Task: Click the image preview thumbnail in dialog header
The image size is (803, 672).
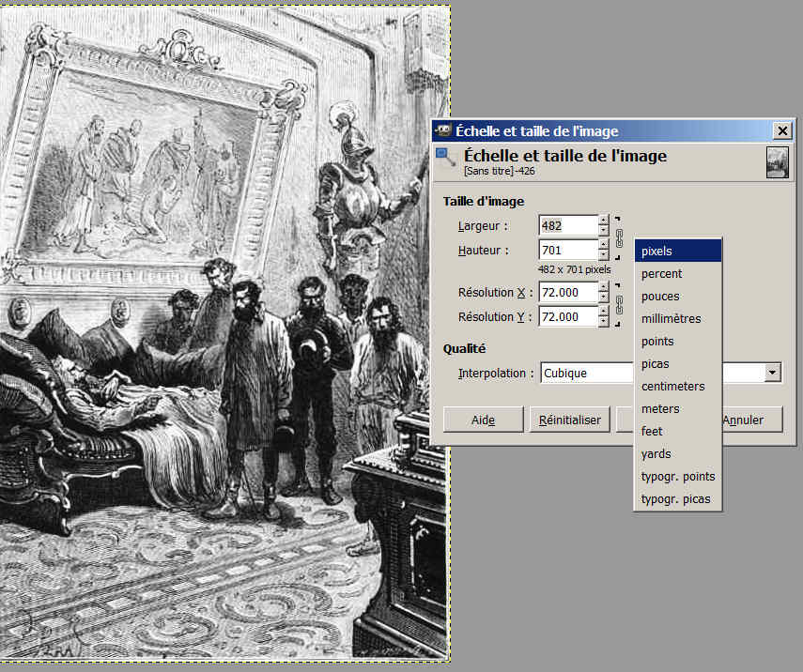Action: (x=777, y=162)
